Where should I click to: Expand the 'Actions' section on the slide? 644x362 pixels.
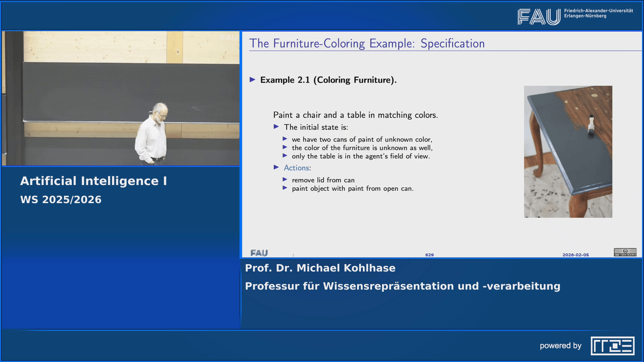pos(297,168)
